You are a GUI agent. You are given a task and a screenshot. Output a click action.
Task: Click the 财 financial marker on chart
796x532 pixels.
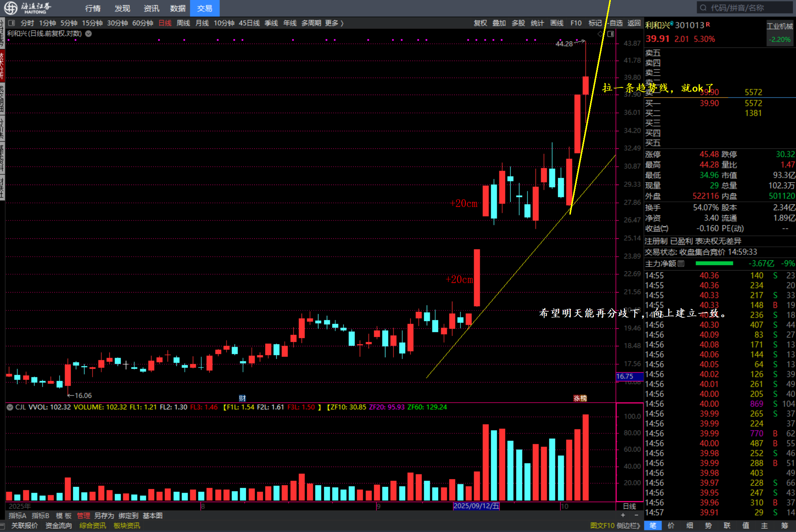pyautogui.click(x=242, y=398)
